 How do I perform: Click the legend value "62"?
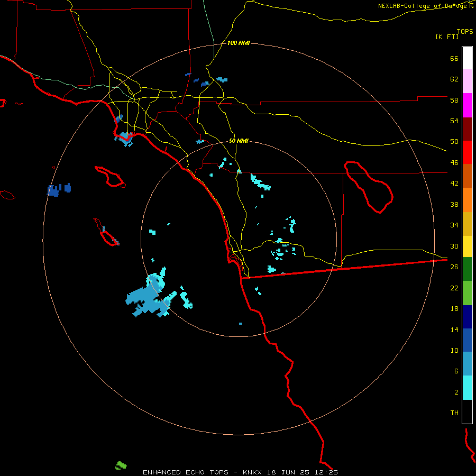tap(454, 79)
